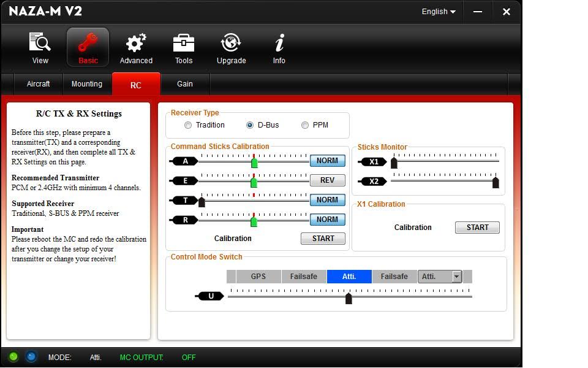
Task: Toggle channel R NORM direction
Action: click(327, 220)
